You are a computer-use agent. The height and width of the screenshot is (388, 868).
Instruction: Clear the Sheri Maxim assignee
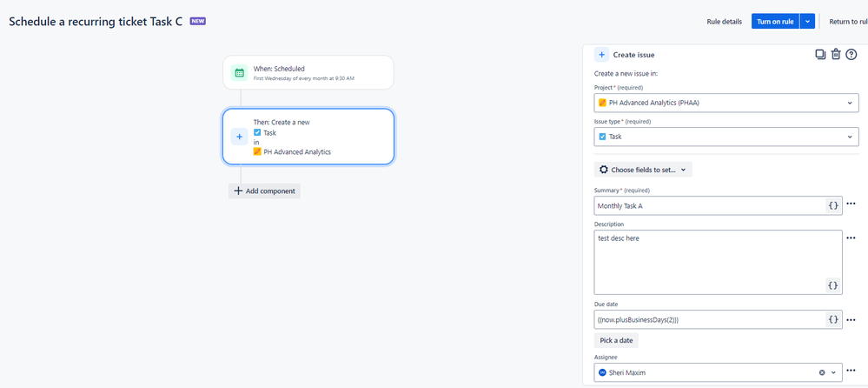tap(822, 372)
